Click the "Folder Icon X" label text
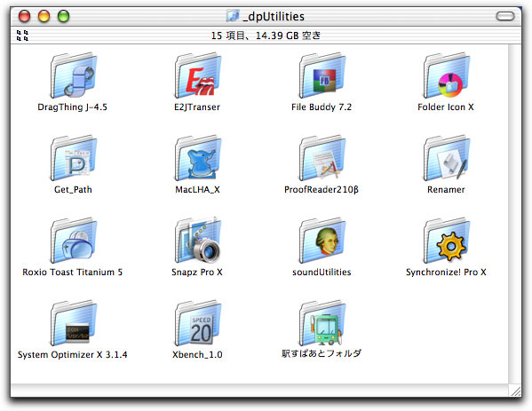 (446, 107)
